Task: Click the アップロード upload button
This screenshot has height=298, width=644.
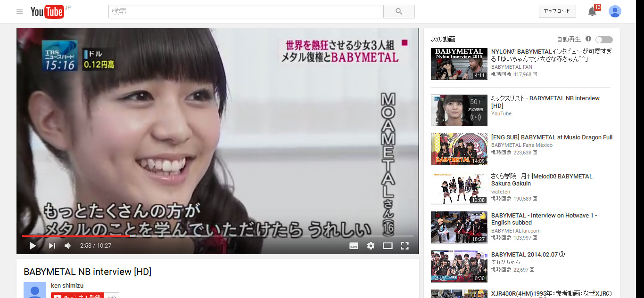Action: click(x=557, y=11)
